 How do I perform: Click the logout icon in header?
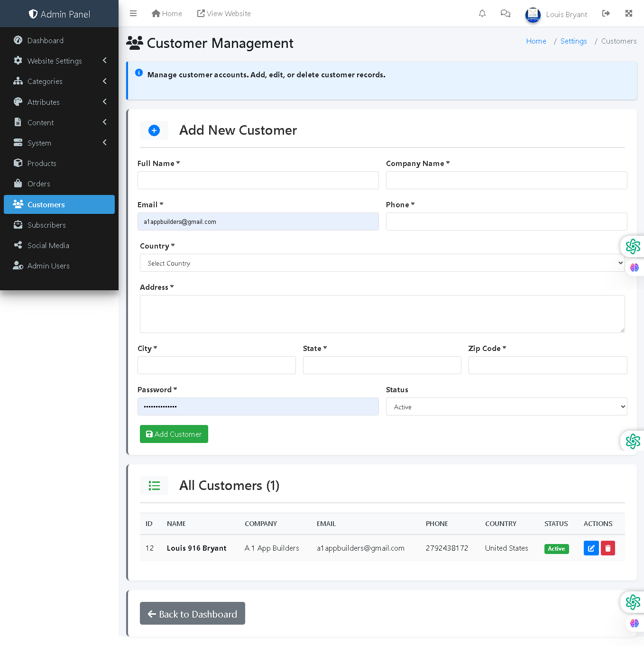(606, 13)
